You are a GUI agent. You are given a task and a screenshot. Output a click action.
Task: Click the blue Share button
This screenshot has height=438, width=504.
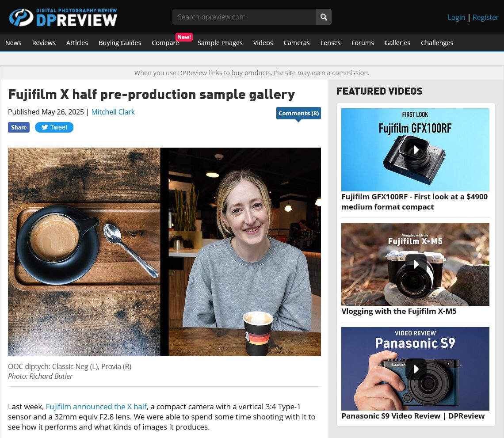point(19,127)
